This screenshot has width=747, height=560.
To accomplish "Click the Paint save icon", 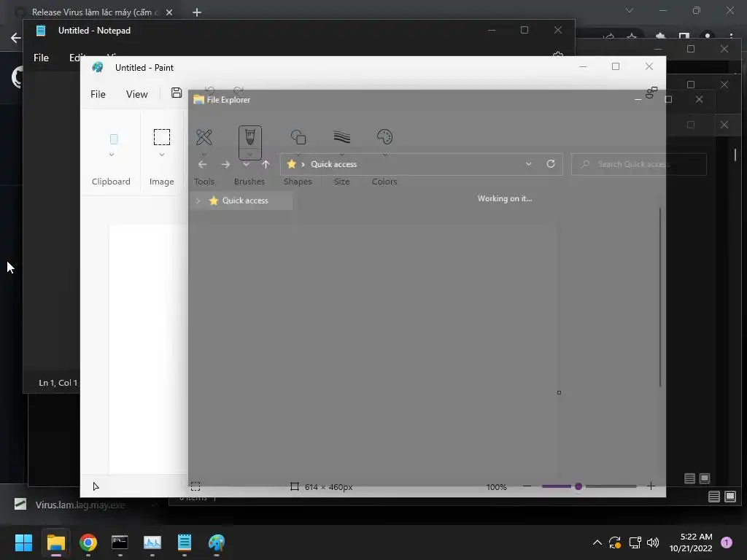I will pyautogui.click(x=177, y=93).
